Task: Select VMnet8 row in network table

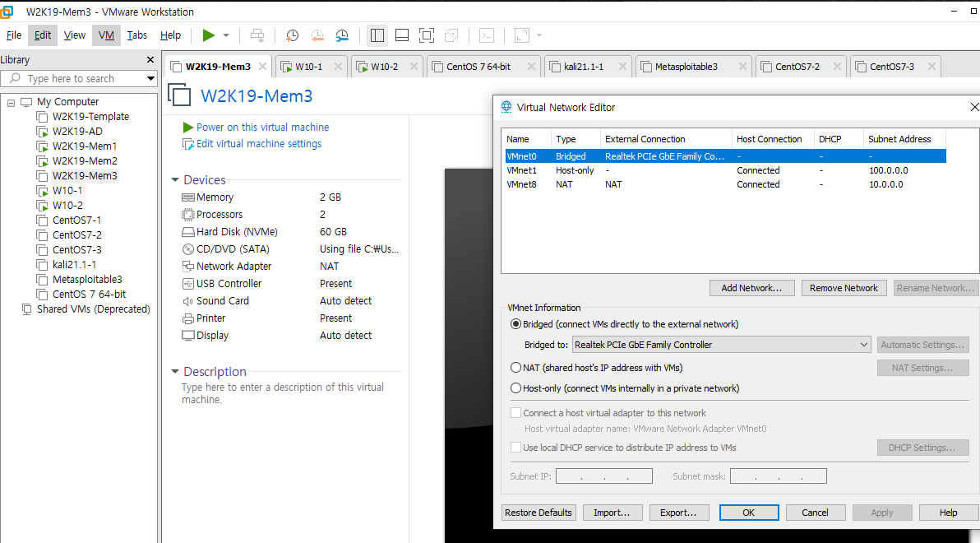Action: 725,184
